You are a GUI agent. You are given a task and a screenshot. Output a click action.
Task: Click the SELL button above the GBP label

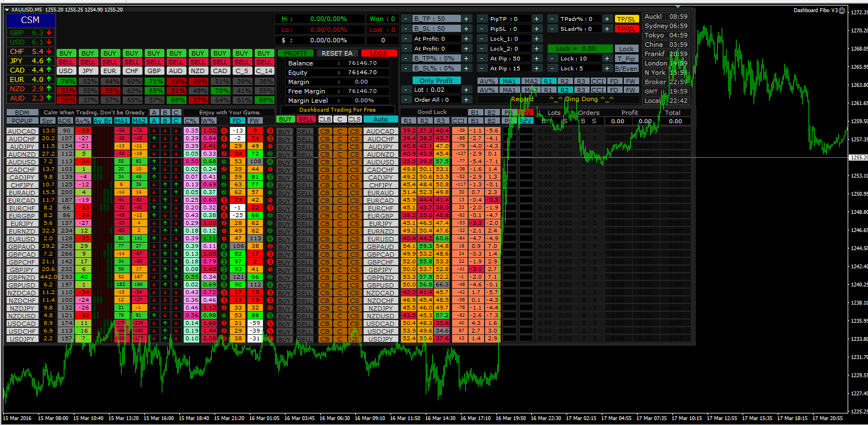154,62
